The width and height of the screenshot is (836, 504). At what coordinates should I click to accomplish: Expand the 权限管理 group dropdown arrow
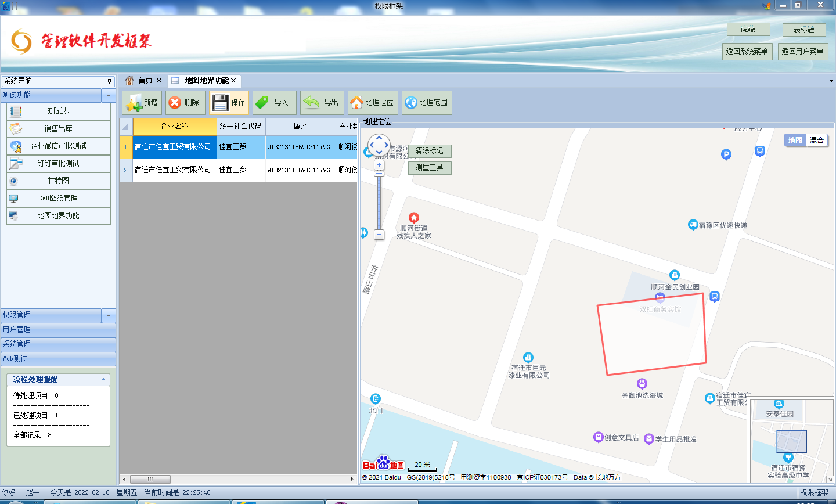tap(109, 315)
